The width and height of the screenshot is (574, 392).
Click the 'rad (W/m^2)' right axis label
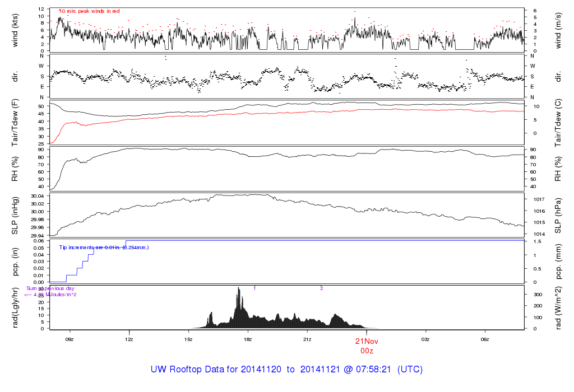pos(558,308)
